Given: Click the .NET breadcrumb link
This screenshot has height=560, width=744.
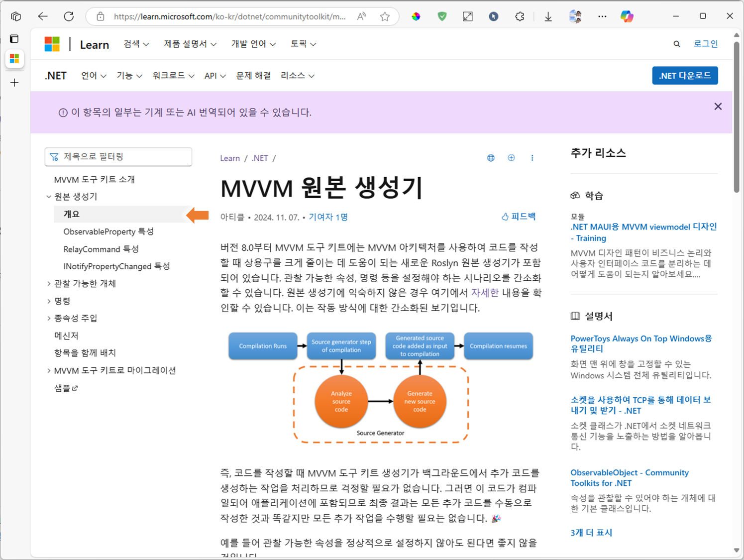Looking at the screenshot, I should click(x=260, y=158).
